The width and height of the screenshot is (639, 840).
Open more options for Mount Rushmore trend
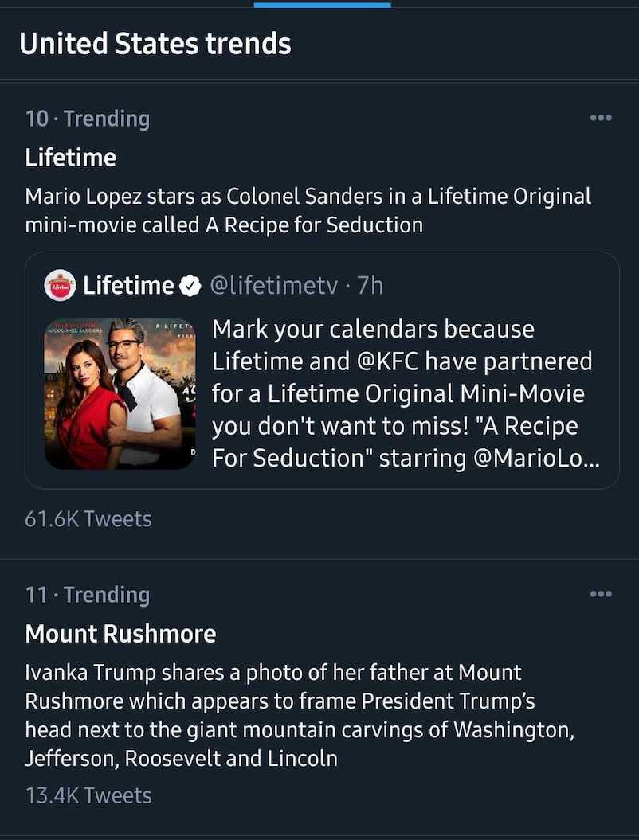point(600,594)
